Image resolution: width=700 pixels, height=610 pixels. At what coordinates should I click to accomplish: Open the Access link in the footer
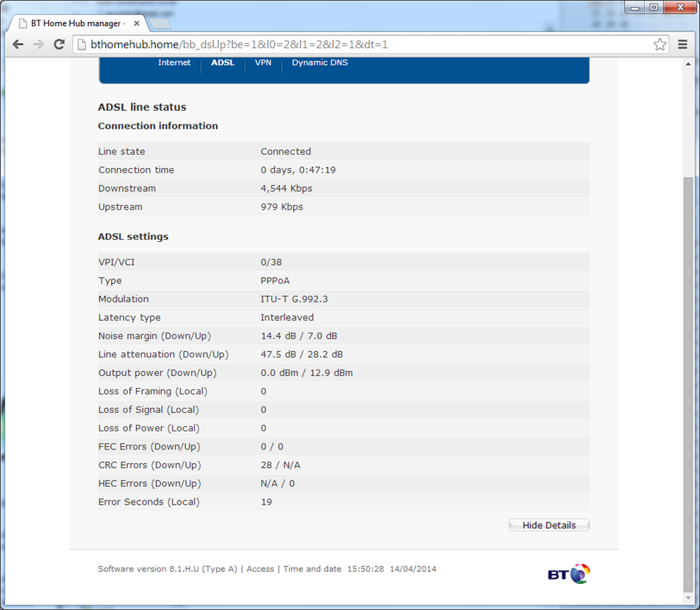(260, 569)
